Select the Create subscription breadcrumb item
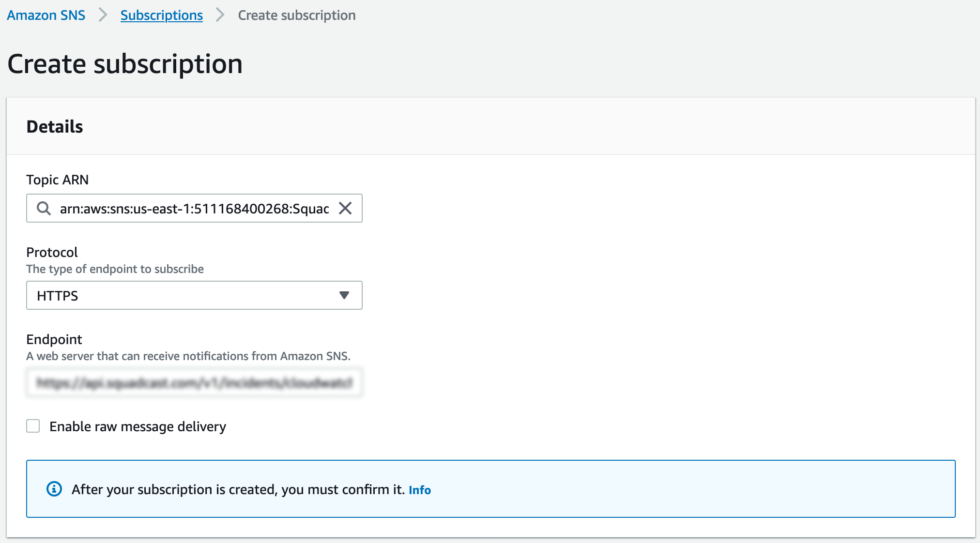Screen dimensions: 980x543 [x=296, y=15]
